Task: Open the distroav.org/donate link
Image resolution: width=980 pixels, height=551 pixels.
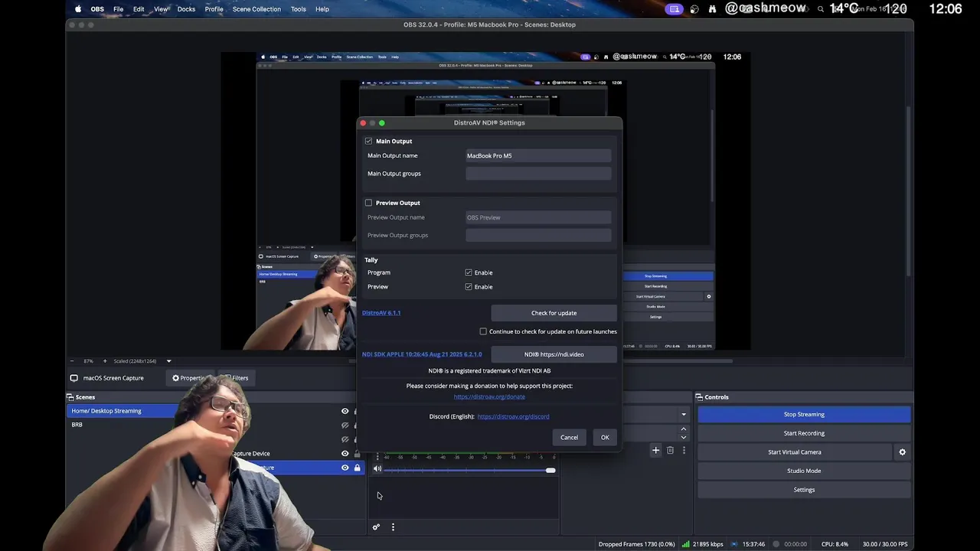Action: 489,396
